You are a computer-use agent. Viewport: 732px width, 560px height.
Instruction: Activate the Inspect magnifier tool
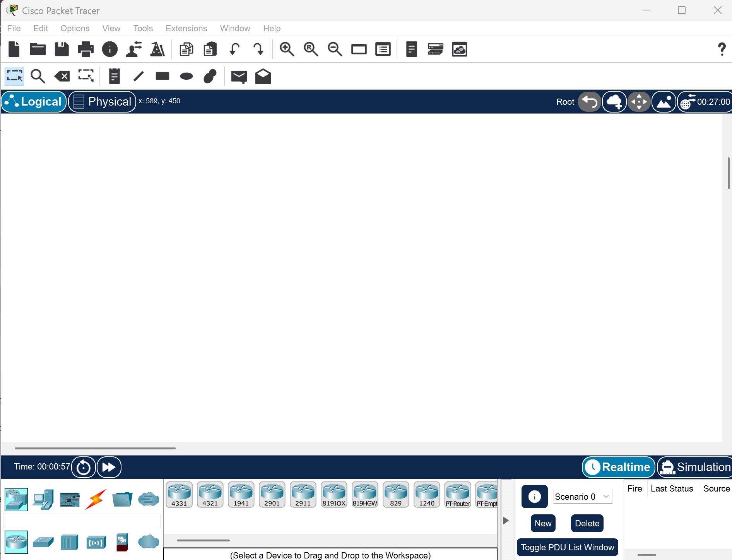[38, 76]
